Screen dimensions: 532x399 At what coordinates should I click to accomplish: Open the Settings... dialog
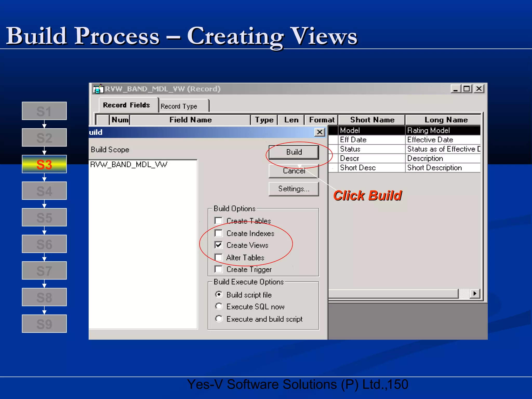coord(294,189)
